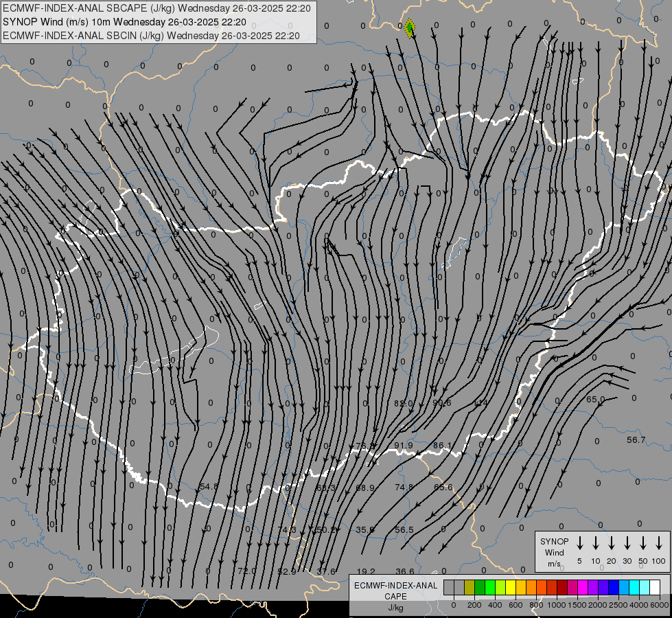Click the 'SYNOP Wind m/s' legend label
The width and height of the screenshot is (672, 618).
554,552
